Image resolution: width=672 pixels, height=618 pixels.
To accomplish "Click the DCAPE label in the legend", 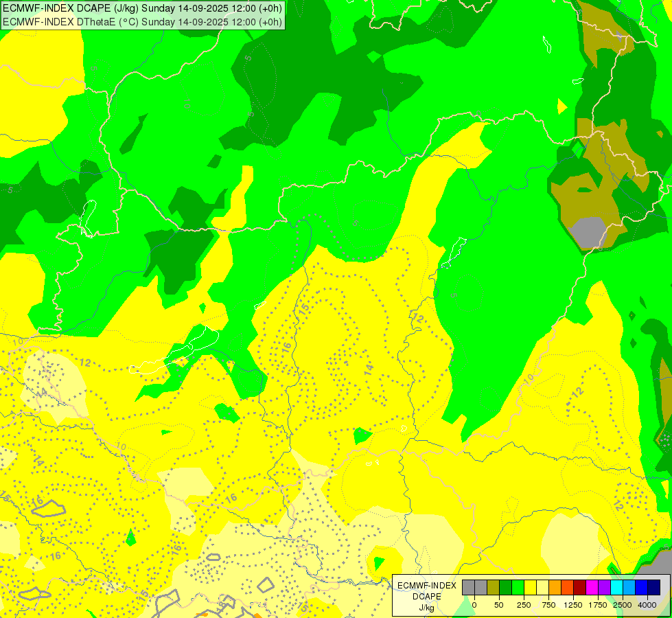I will pyautogui.click(x=427, y=597).
